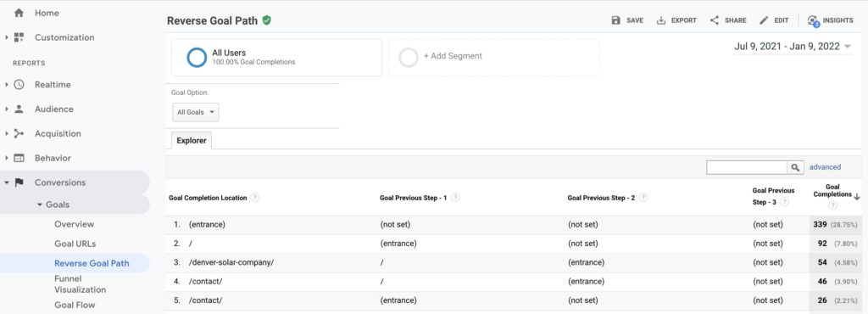Click the Share icon
This screenshot has height=314, width=868.
715,20
